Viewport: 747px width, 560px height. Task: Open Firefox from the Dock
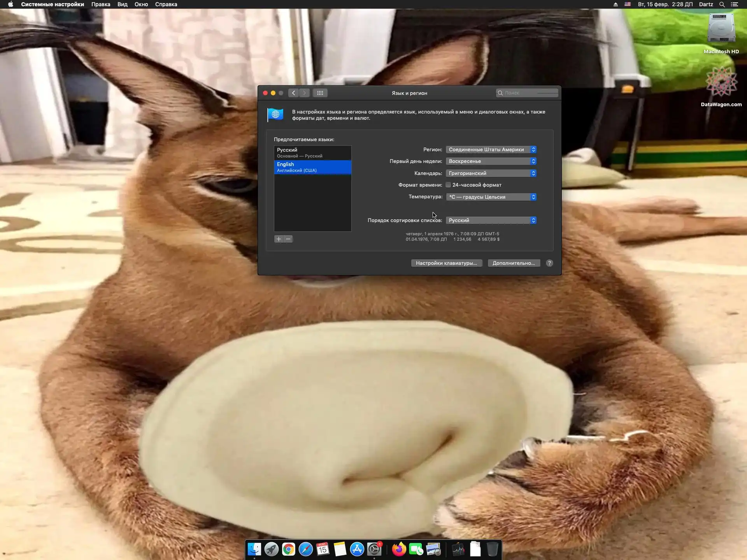coord(399,549)
